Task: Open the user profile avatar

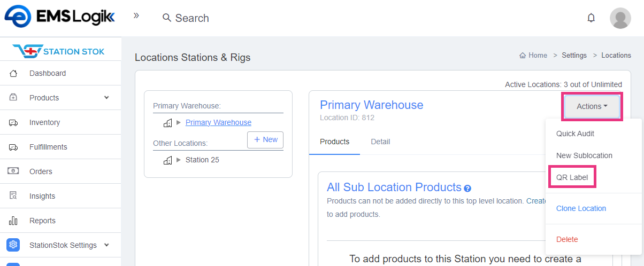Action: pyautogui.click(x=620, y=18)
